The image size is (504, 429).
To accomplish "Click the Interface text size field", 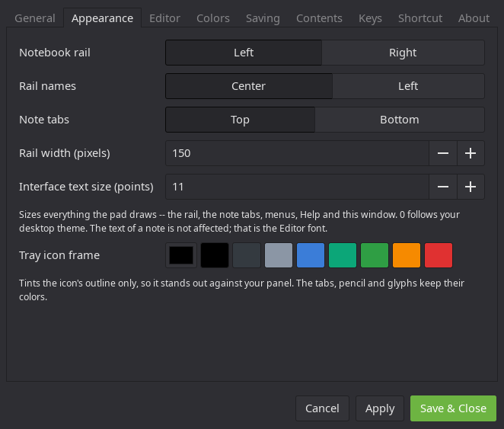I will click(297, 187).
